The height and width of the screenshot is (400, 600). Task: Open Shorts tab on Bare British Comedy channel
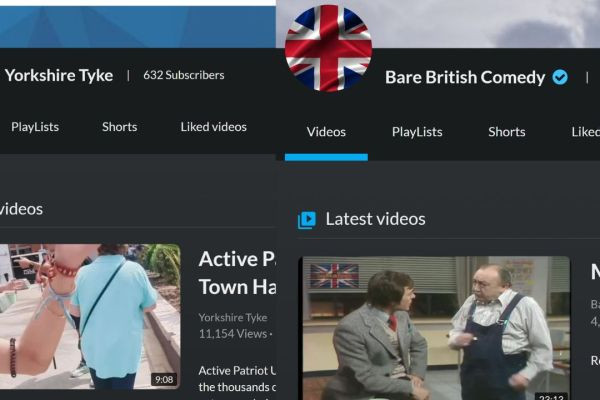(x=507, y=132)
